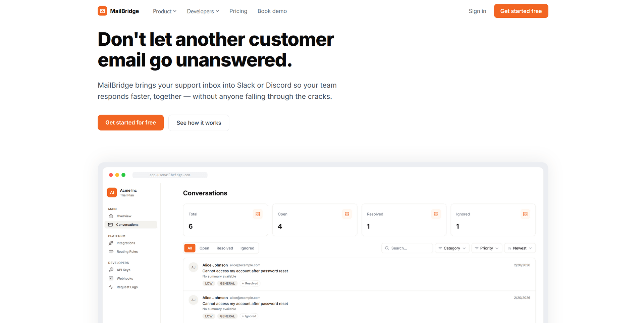
Task: Click the inbox icon on Ignored card
Action: pos(525,214)
